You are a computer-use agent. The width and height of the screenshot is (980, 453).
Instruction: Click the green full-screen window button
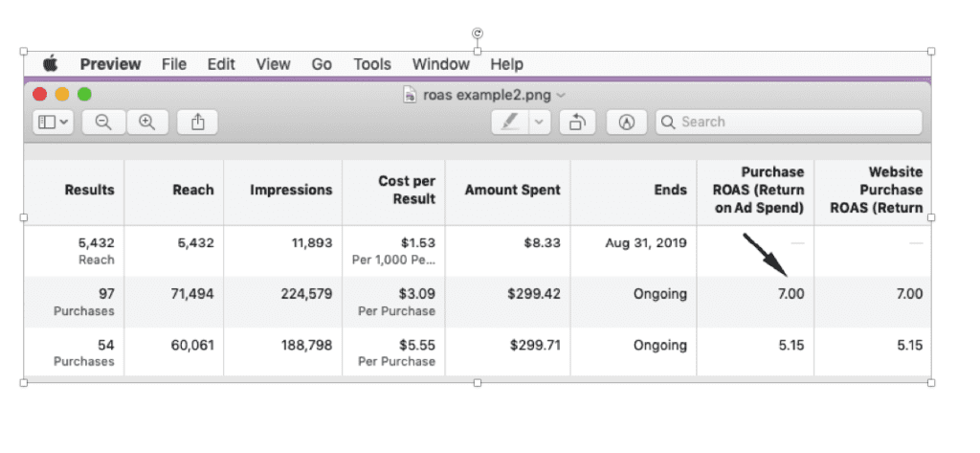[84, 94]
